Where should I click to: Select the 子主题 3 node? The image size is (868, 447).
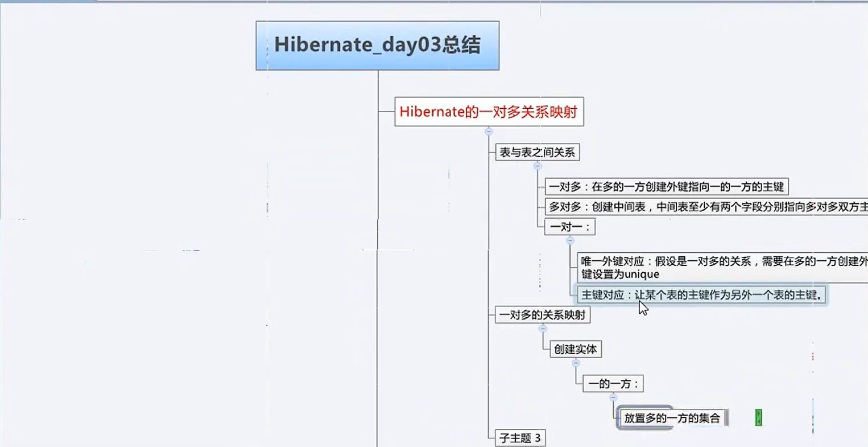click(520, 438)
